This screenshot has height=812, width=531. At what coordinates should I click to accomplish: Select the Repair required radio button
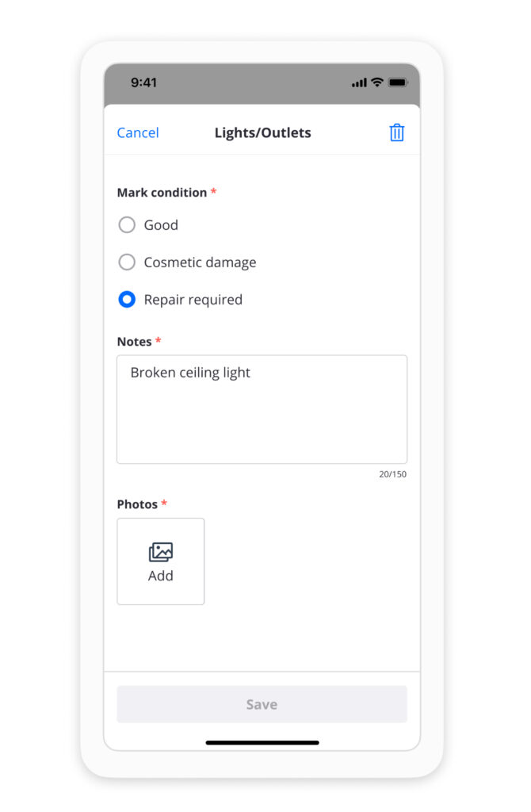[127, 299]
